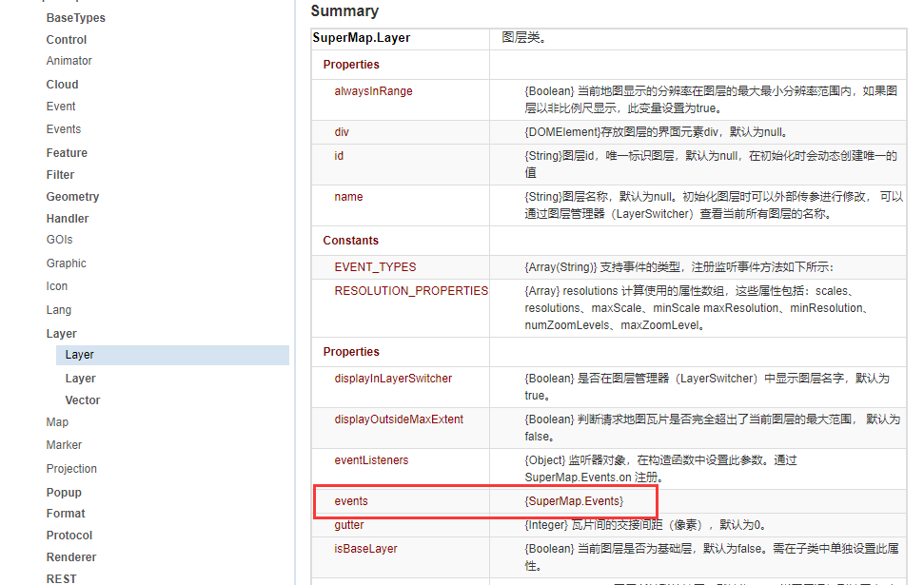Image resolution: width=924 pixels, height=585 pixels.
Task: Click the {String} description of name
Action: [x=714, y=205]
